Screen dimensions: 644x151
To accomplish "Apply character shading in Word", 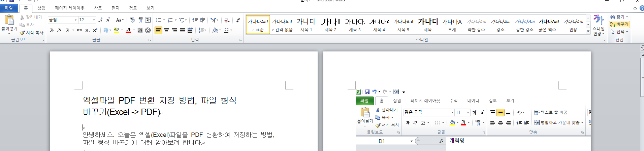I will [x=140, y=30].
